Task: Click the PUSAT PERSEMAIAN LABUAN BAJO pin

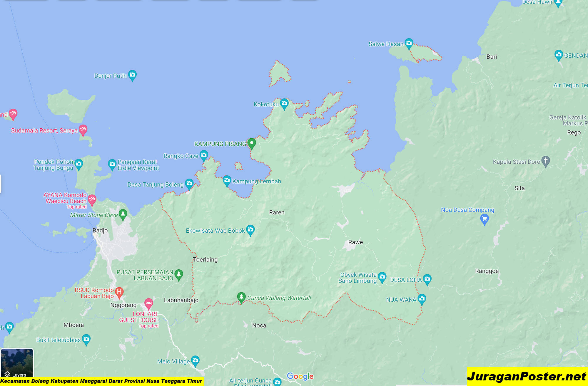Action: (x=178, y=275)
